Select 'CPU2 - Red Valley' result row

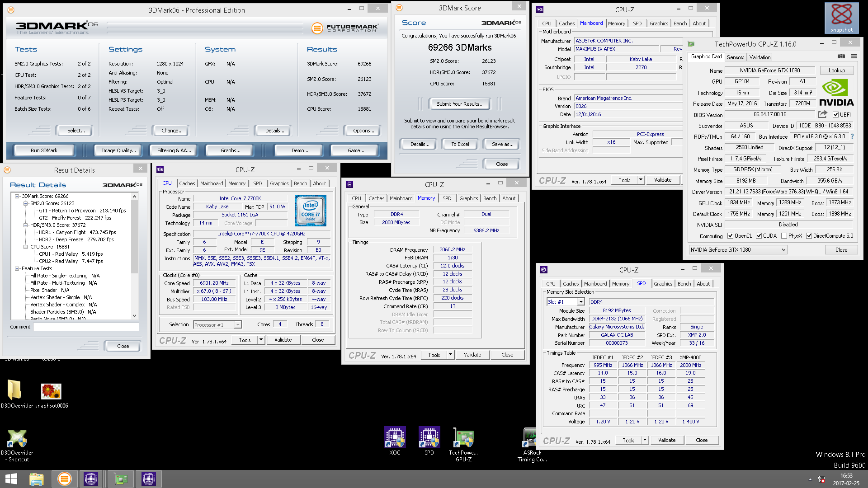[x=71, y=261]
